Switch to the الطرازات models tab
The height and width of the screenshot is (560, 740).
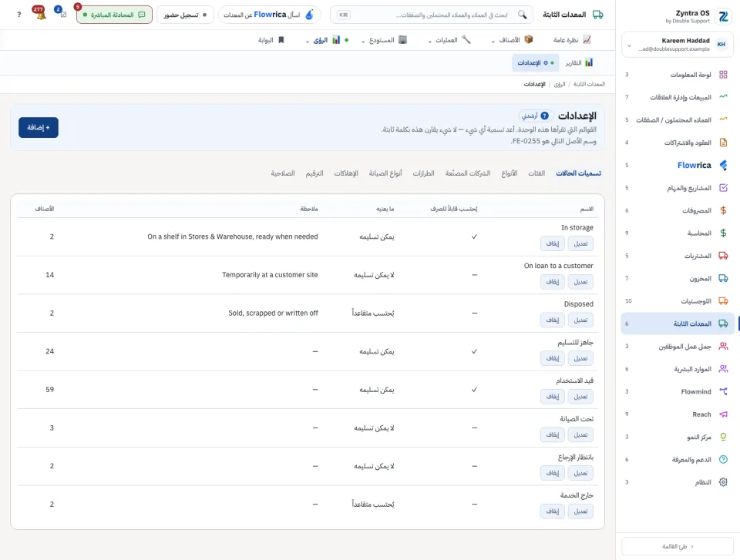click(423, 173)
